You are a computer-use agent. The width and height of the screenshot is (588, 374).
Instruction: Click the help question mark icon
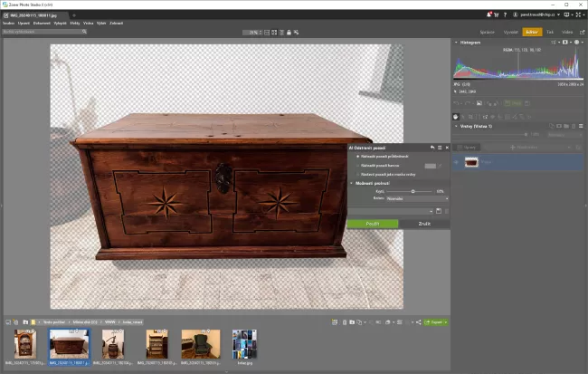[505, 14]
